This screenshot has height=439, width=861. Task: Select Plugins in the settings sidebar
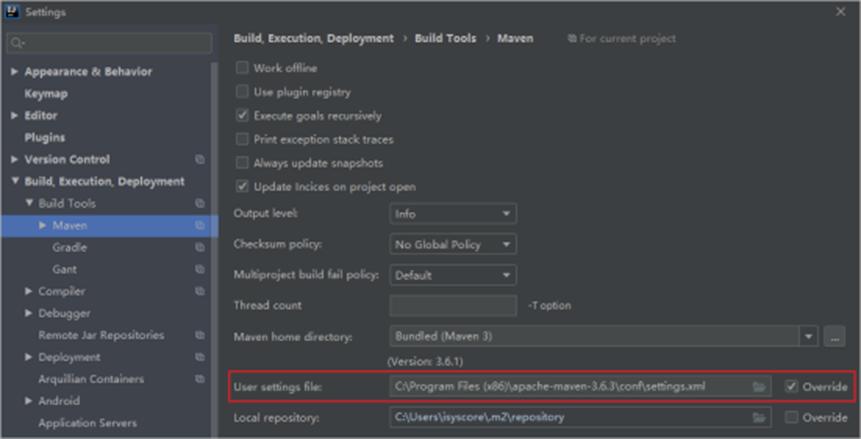coord(45,138)
